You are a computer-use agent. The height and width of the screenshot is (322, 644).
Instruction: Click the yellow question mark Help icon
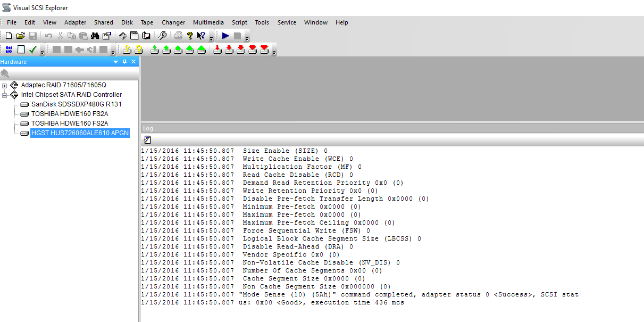(x=190, y=36)
